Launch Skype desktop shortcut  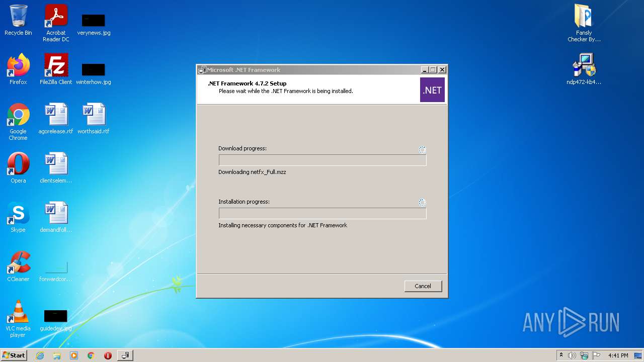tap(18, 217)
